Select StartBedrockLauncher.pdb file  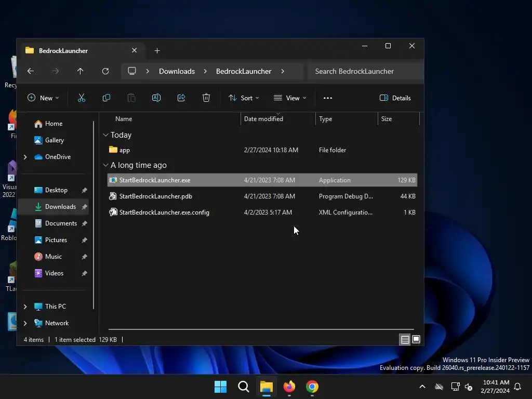click(262, 196)
